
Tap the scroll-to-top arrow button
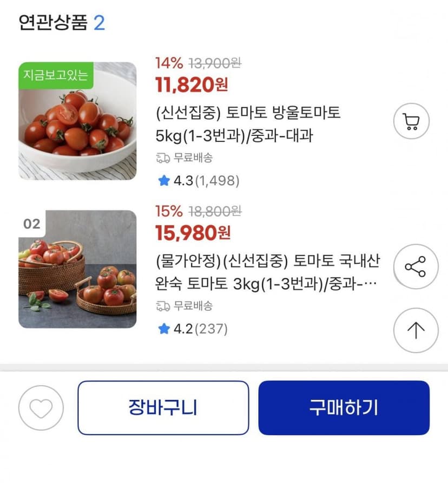[416, 330]
